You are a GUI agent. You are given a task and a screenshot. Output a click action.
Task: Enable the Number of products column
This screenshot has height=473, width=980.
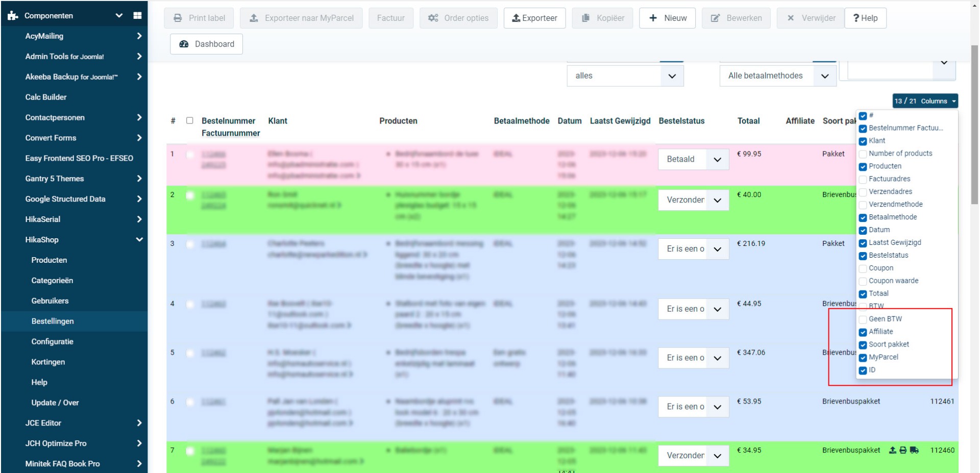[x=863, y=154]
